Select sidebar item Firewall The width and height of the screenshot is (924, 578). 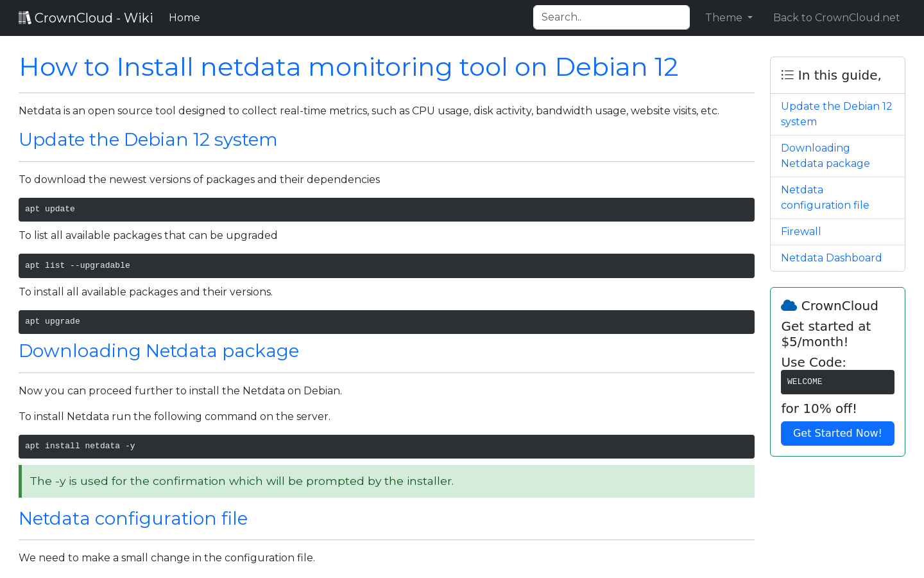(837, 232)
